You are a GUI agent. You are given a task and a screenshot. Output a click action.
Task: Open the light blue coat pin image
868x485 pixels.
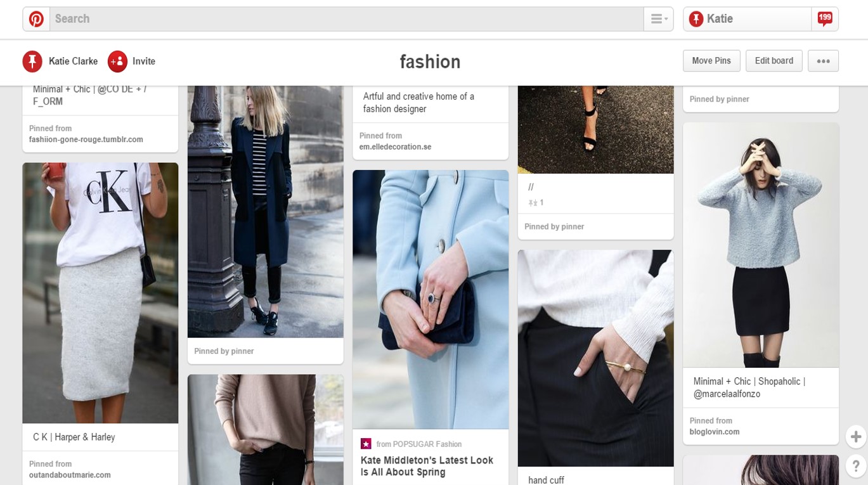click(x=431, y=299)
